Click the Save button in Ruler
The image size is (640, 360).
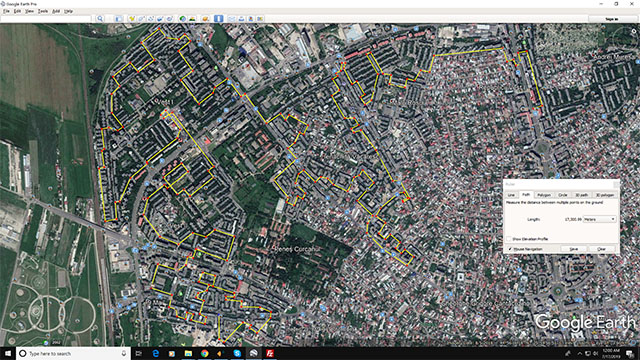[573, 249]
